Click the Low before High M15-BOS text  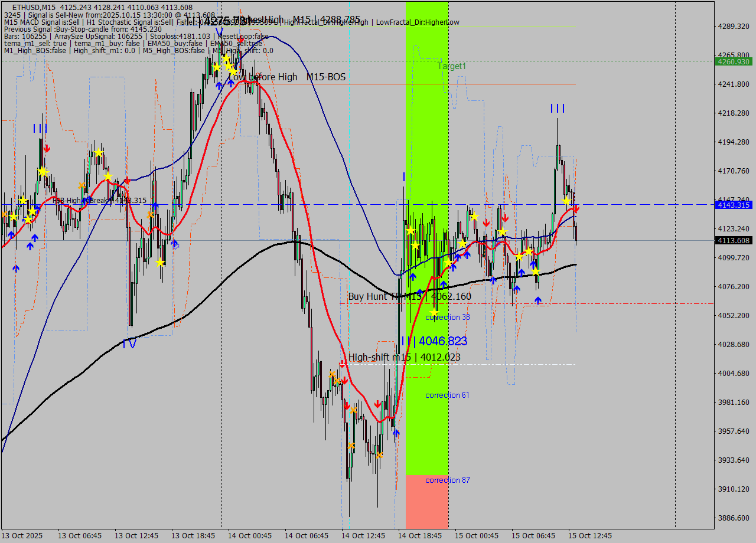tap(289, 77)
